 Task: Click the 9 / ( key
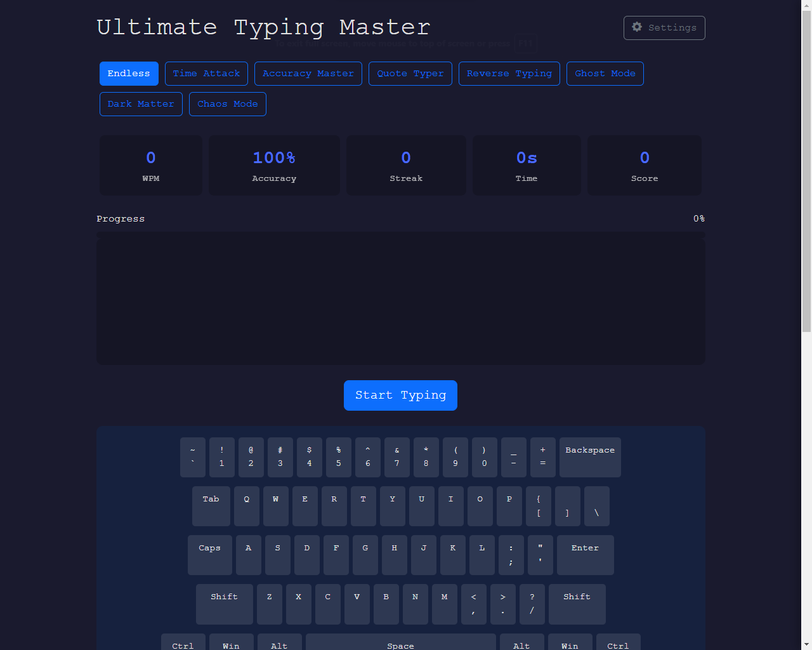tap(455, 457)
